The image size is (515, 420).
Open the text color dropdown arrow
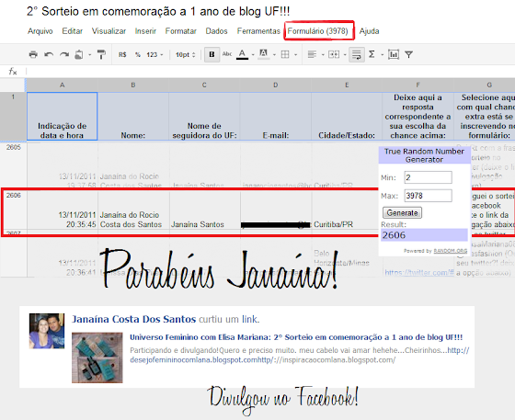coord(253,55)
